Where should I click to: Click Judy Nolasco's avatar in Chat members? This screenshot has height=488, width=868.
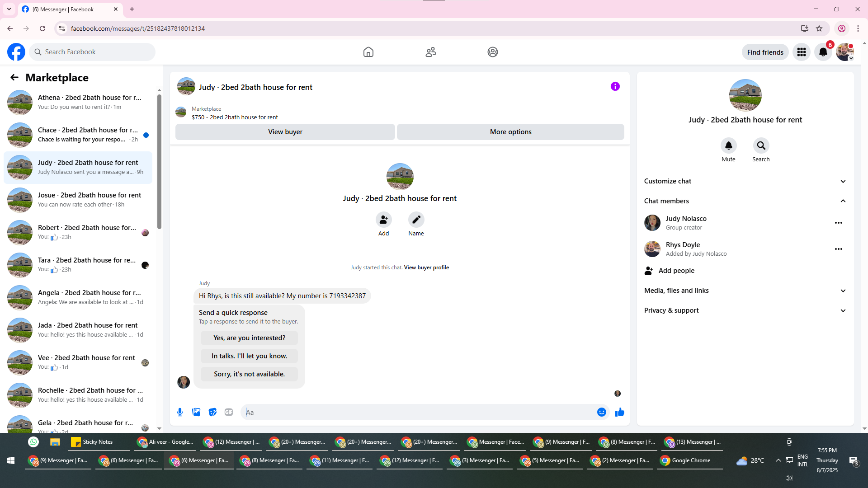click(x=652, y=223)
